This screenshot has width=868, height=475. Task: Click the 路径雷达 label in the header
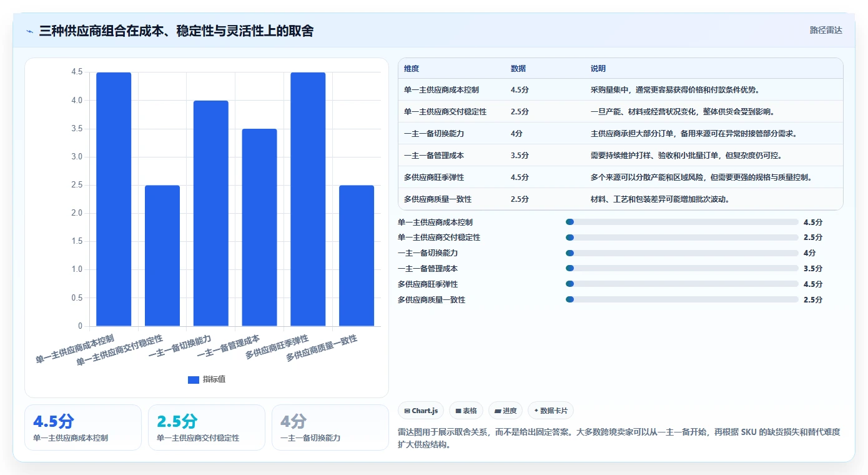pos(826,30)
